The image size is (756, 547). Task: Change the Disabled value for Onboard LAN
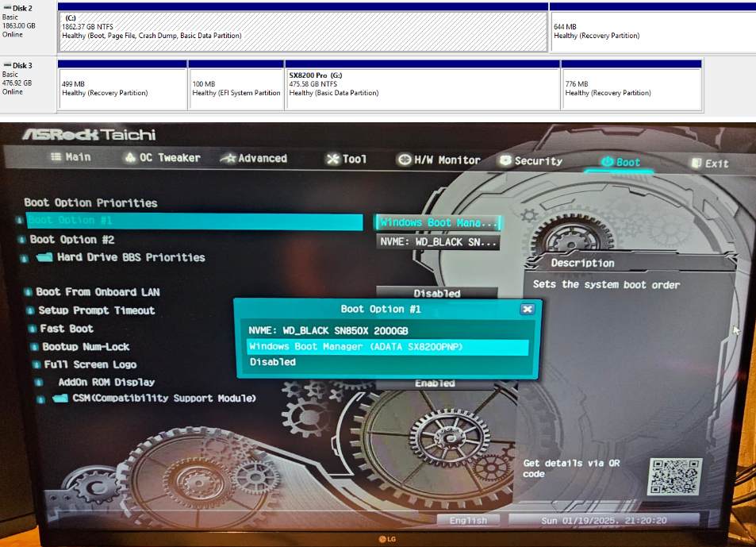click(x=437, y=293)
